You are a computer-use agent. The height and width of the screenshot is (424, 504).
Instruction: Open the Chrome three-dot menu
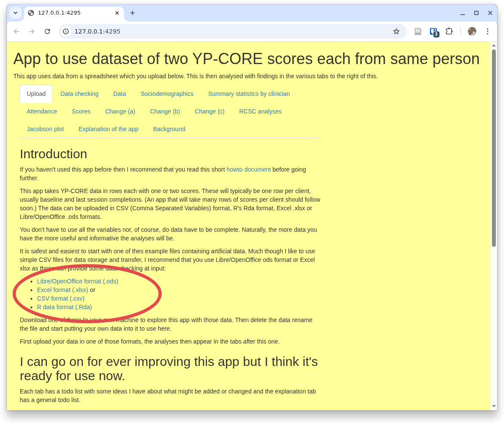[487, 31]
